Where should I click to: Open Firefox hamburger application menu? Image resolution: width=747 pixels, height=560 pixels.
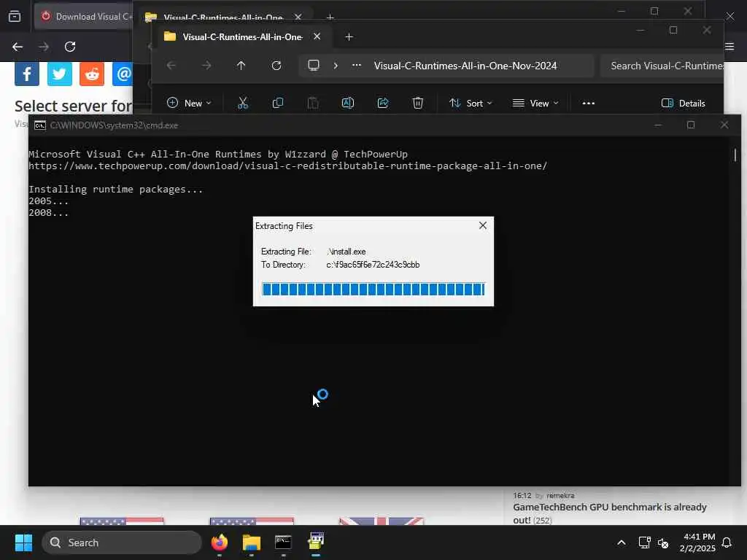[729, 46]
